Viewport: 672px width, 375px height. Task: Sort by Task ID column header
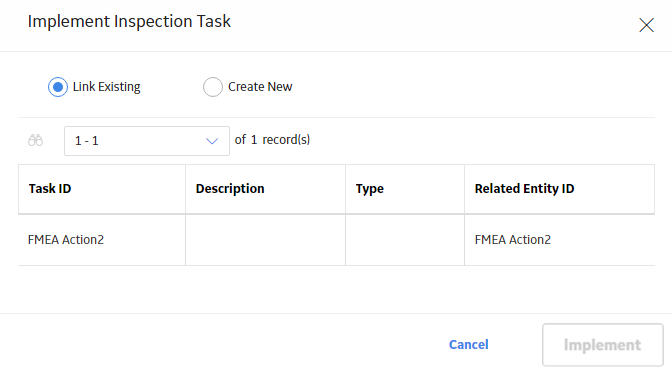[x=50, y=189]
